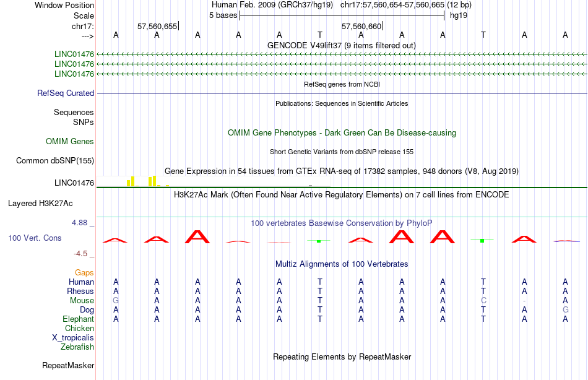Click the Window Position track label

(x=64, y=5)
